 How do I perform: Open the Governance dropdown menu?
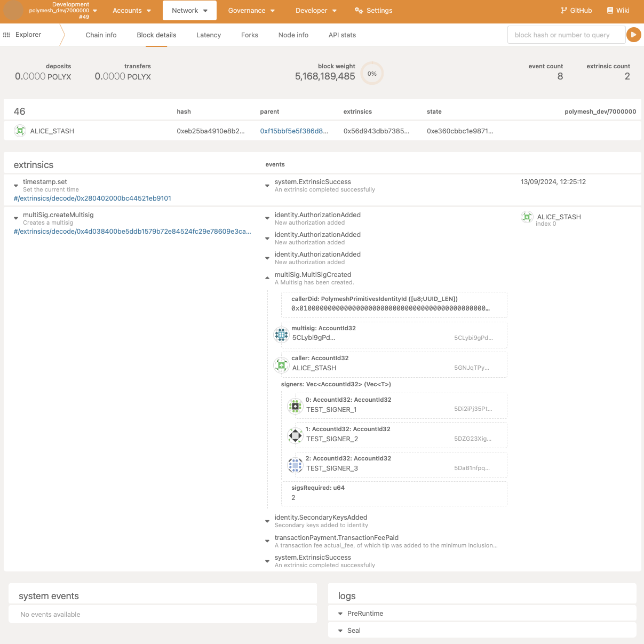tap(251, 11)
